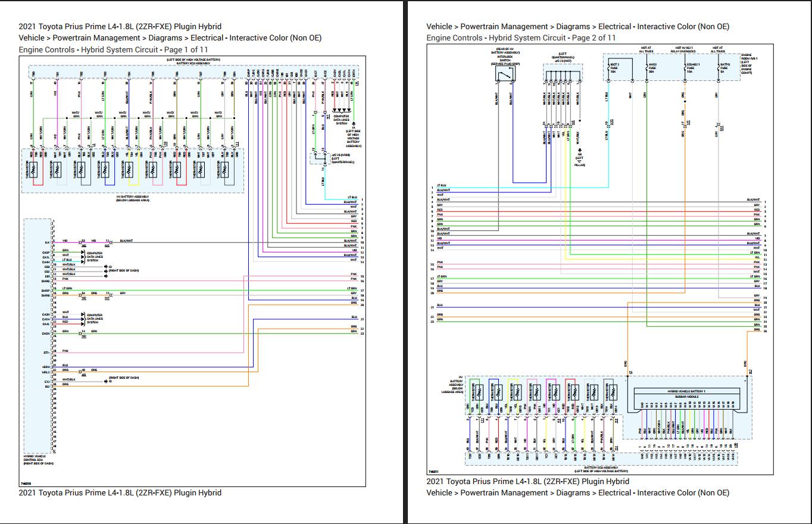This screenshot has width=812, height=524.
Task: Select the 'ECU-IG2 1 FUSE 10A' label
Action: tap(693, 68)
